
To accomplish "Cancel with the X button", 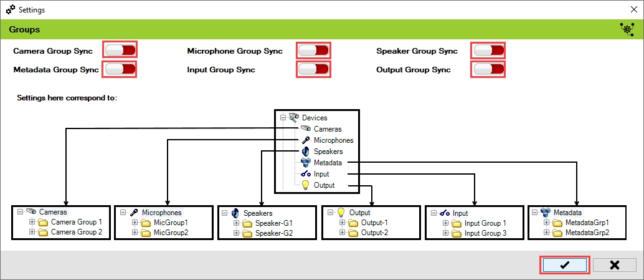I will [x=614, y=265].
